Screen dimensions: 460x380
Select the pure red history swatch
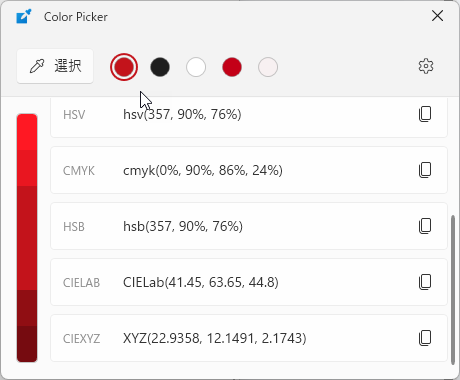232,67
